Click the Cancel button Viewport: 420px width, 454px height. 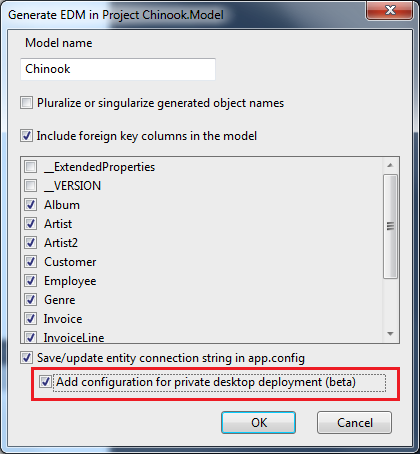tap(354, 423)
